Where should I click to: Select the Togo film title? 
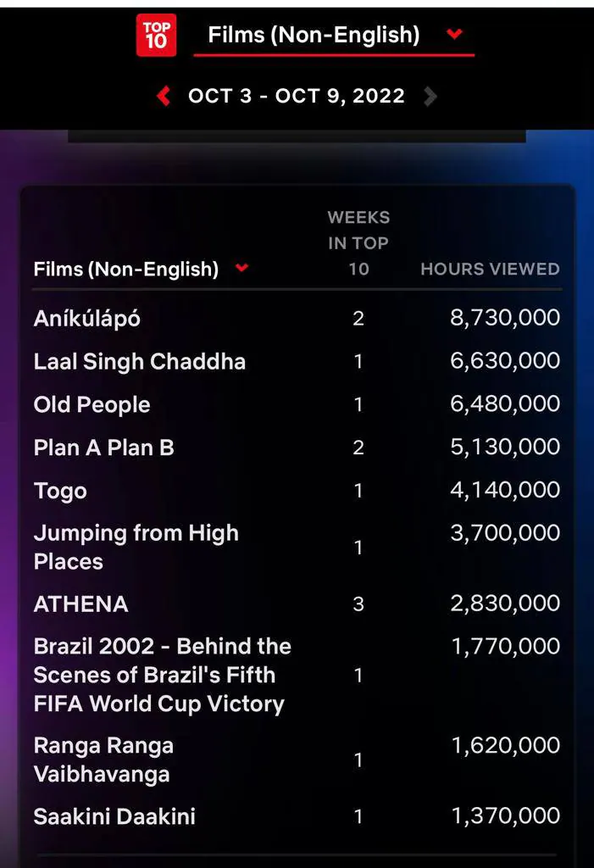[x=60, y=491]
